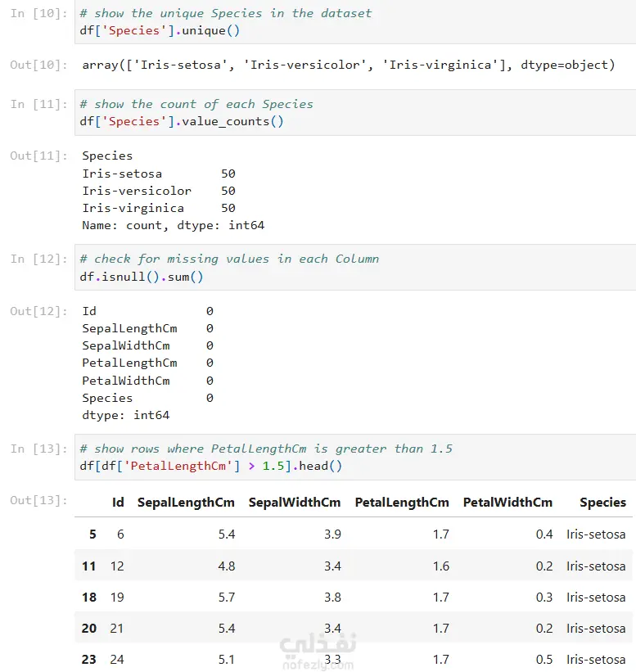Click the Id column header in table
Image resolution: width=636 pixels, height=672 pixels.
pyautogui.click(x=119, y=503)
